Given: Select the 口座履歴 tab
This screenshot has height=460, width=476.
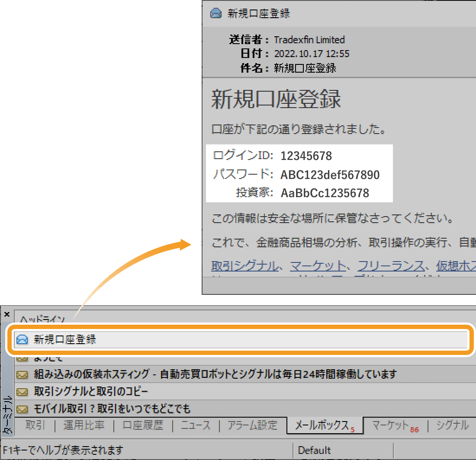Looking at the screenshot, I should (143, 425).
